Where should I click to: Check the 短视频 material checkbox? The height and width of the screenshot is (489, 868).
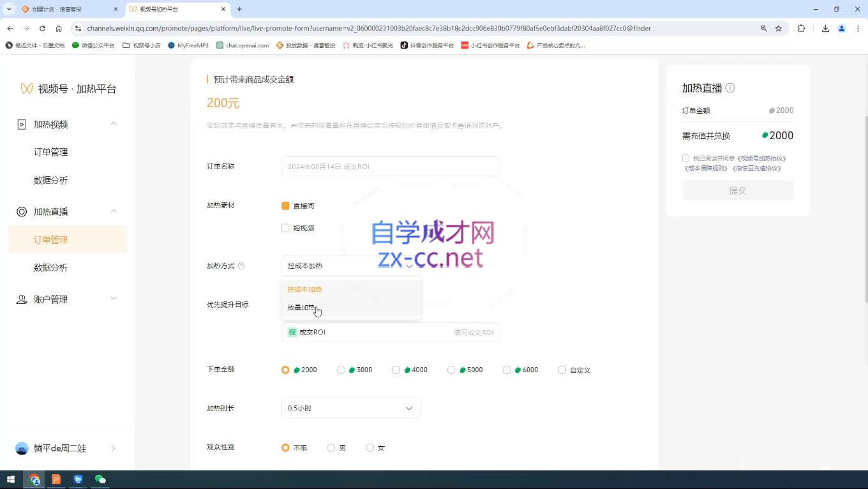pyautogui.click(x=285, y=228)
